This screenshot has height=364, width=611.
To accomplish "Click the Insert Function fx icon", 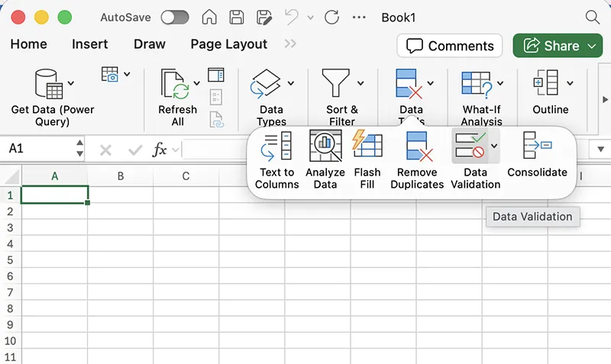I will tap(160, 150).
